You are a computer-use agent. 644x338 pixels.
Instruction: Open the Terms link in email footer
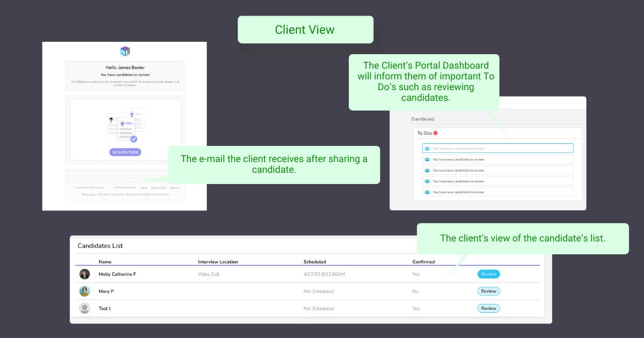tap(144, 188)
